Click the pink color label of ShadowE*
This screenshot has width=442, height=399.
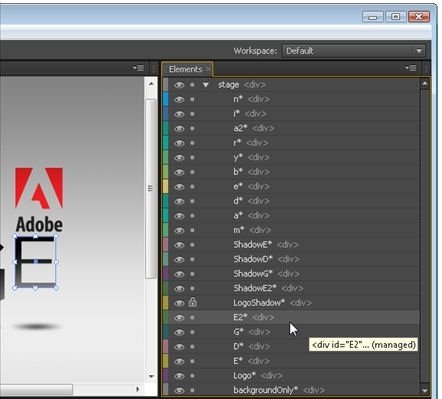click(166, 245)
